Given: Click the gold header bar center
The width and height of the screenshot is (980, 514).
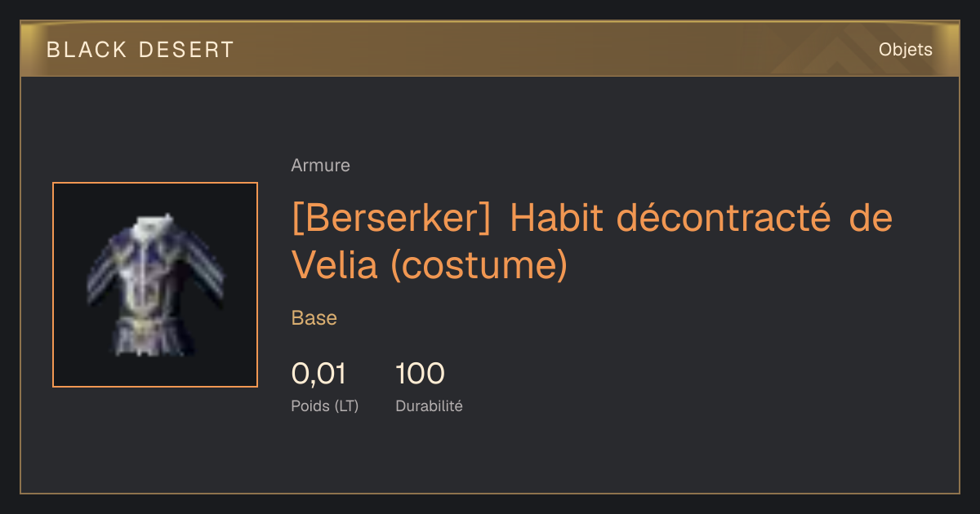Looking at the screenshot, I should tap(490, 50).
